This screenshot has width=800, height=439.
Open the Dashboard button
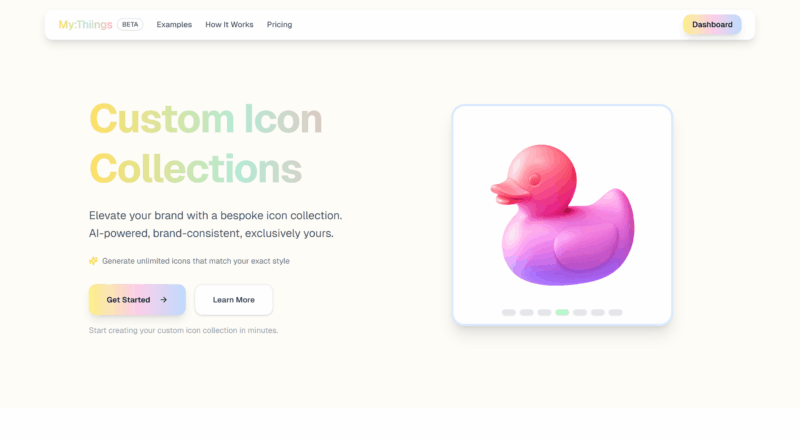(712, 25)
